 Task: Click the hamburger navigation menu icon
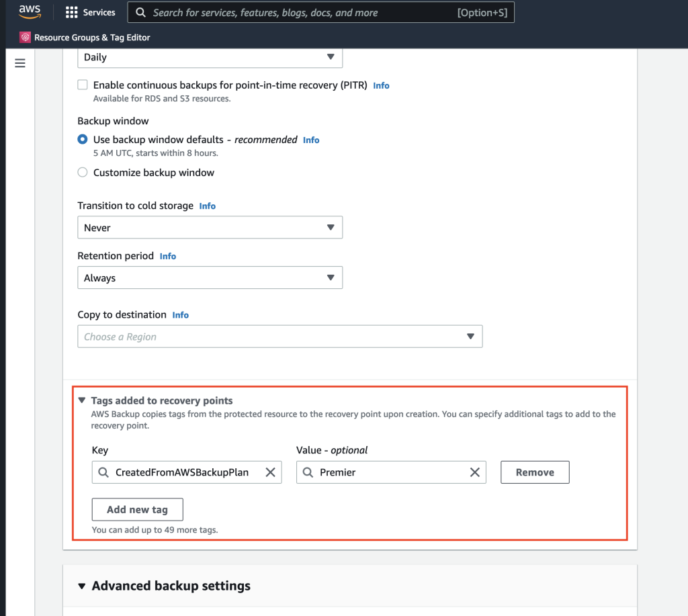point(19,62)
